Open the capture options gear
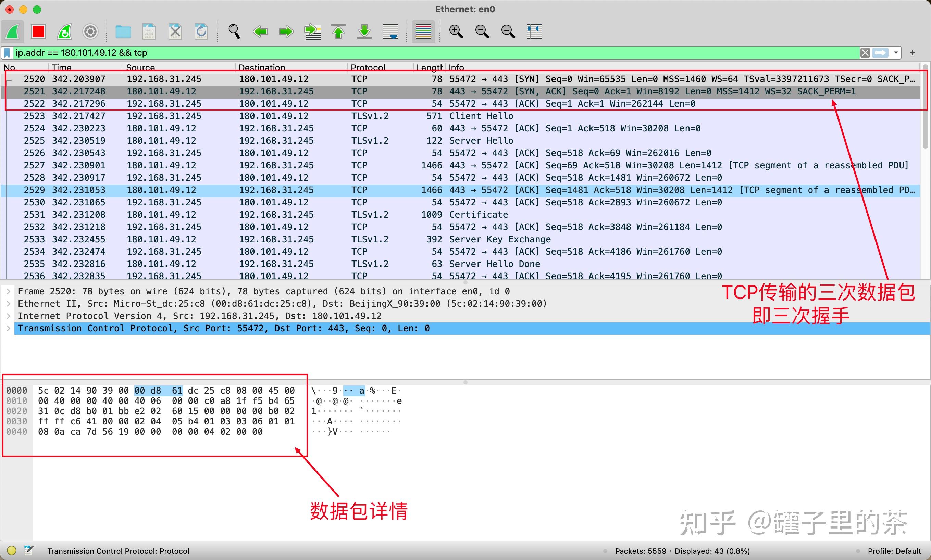This screenshot has height=560, width=931. [90, 31]
